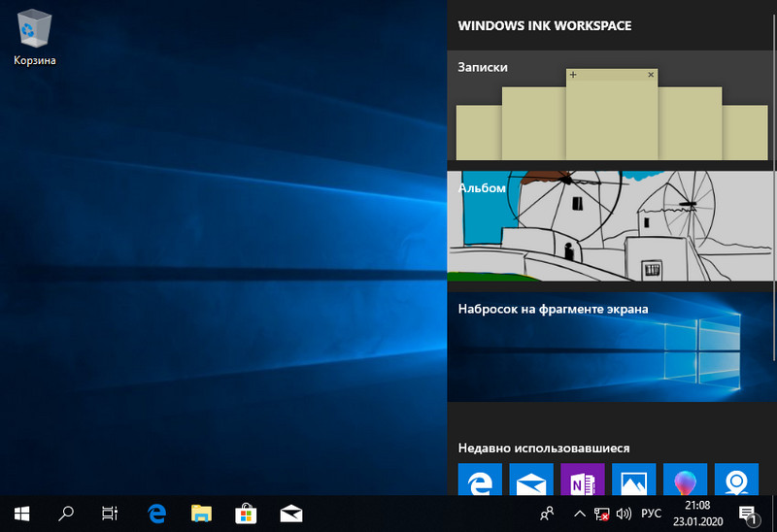Open recently used OneNote tile

(x=582, y=479)
